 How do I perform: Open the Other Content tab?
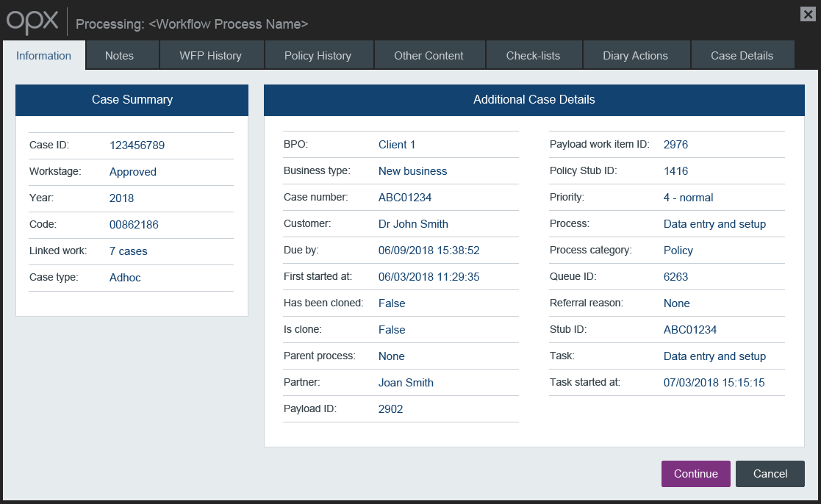tap(429, 55)
